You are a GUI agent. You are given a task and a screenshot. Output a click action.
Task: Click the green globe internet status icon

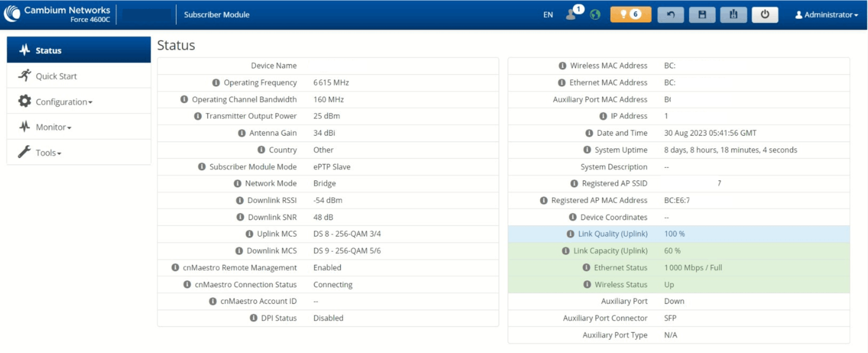(x=595, y=15)
